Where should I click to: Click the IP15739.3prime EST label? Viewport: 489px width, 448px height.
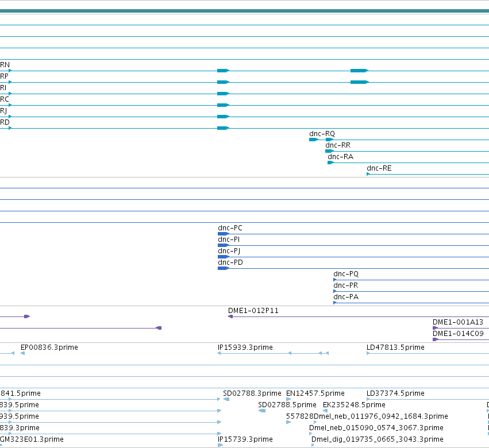click(245, 439)
